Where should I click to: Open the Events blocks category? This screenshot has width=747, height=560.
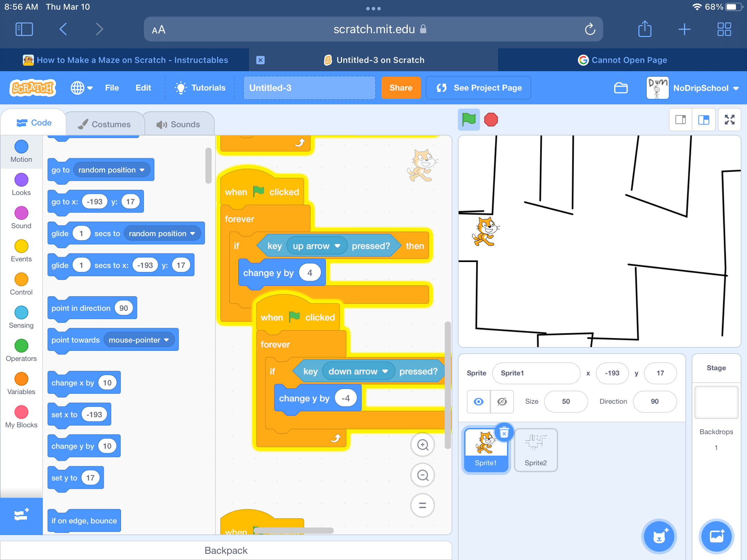pos(21,251)
